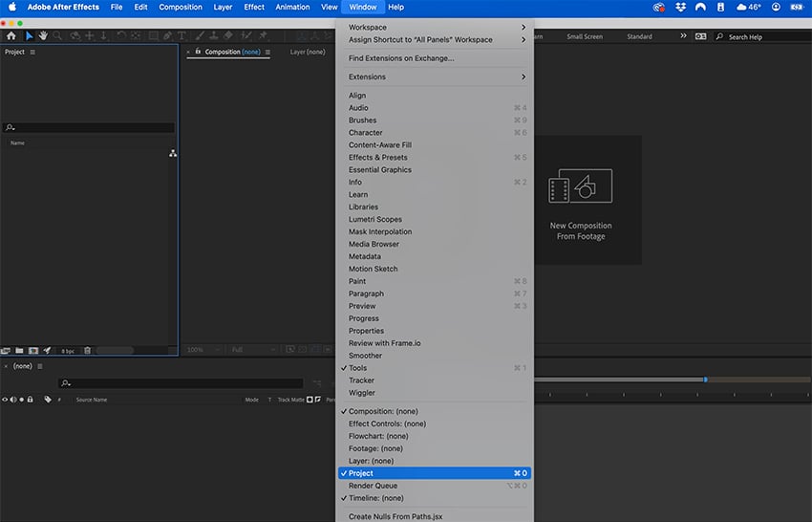This screenshot has height=522, width=812.
Task: Select the Type tool
Action: coord(182,35)
